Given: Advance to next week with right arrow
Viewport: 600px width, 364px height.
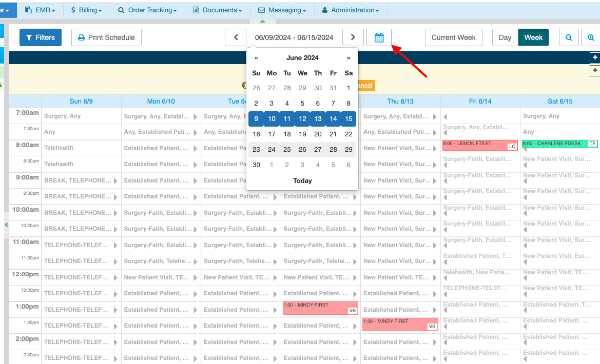Looking at the screenshot, I should 353,37.
